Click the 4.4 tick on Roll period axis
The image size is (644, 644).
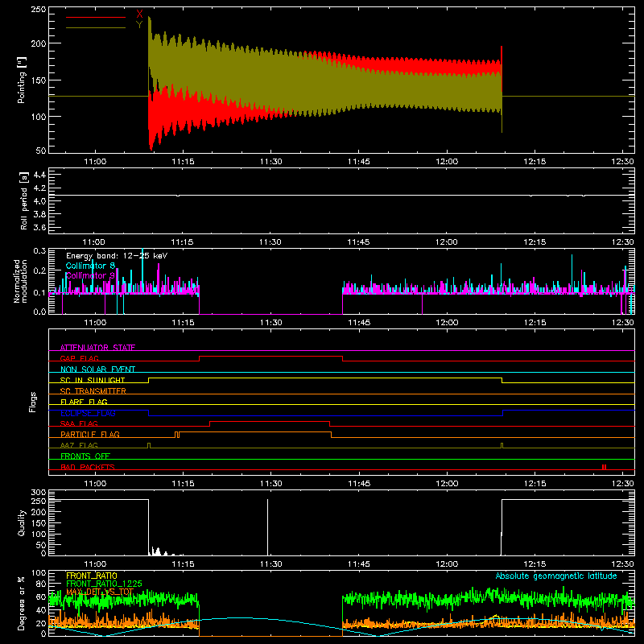coord(39,175)
